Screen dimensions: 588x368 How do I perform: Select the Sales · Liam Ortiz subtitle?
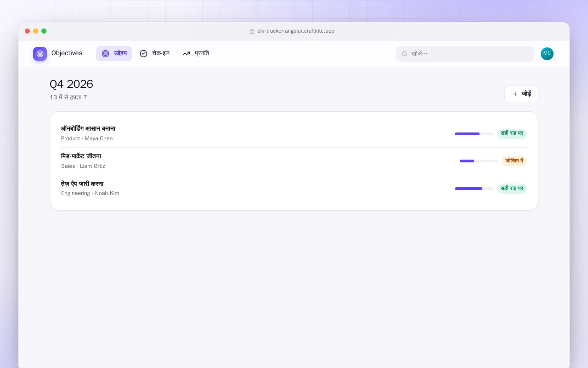click(x=83, y=166)
